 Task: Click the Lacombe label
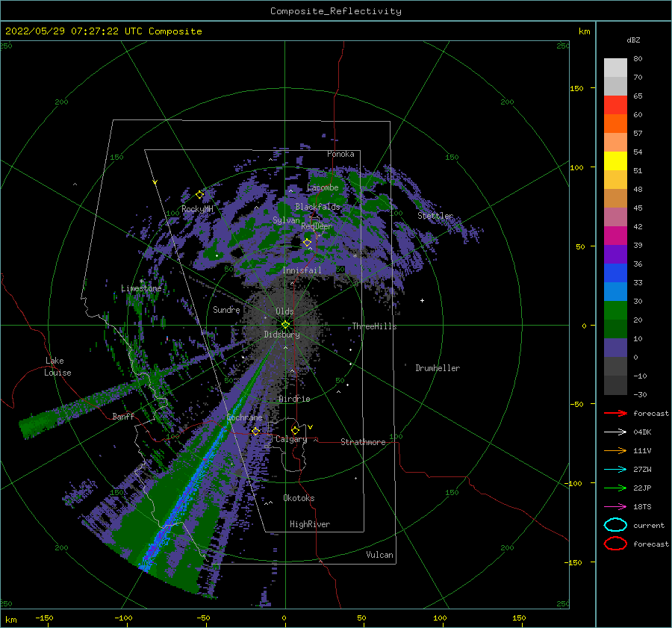[323, 187]
